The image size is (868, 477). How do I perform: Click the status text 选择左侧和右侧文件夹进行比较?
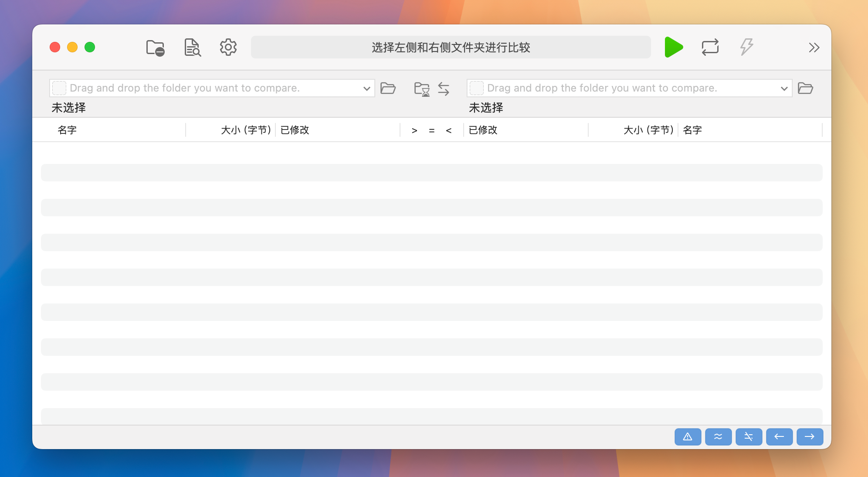pyautogui.click(x=451, y=48)
